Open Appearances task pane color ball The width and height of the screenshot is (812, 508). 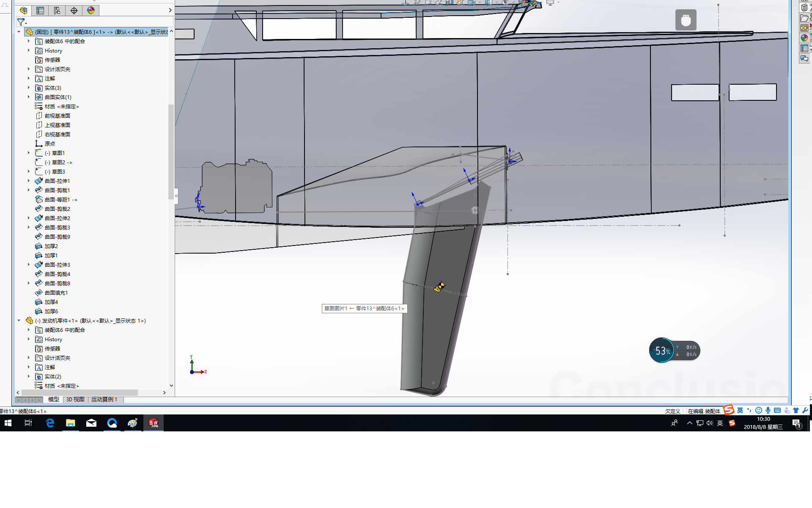804,38
